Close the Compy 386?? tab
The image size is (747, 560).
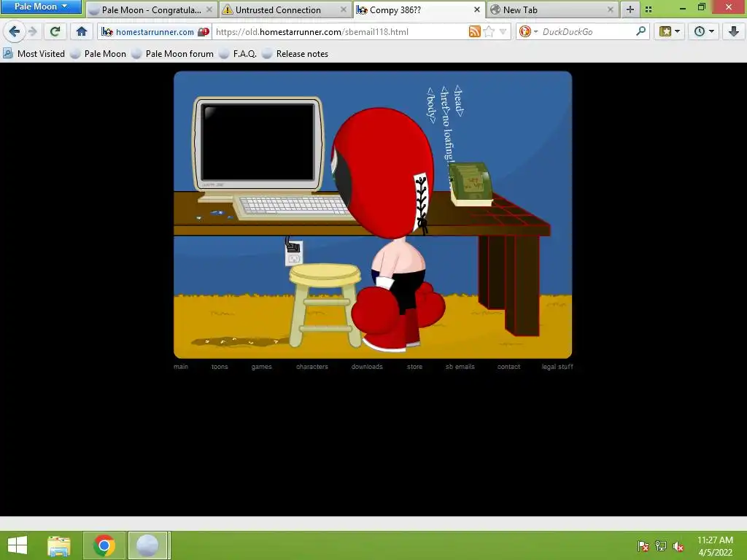pos(477,9)
